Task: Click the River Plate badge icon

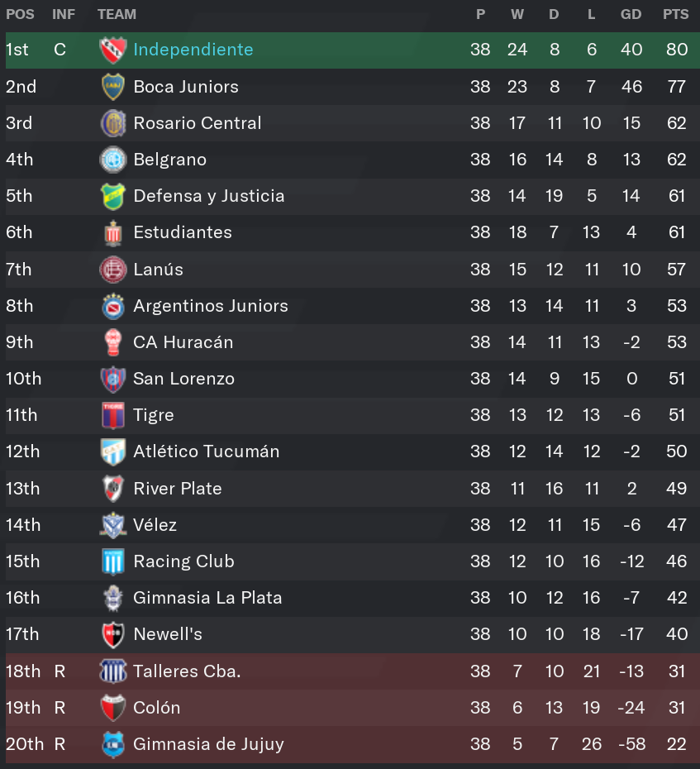Action: click(113, 489)
